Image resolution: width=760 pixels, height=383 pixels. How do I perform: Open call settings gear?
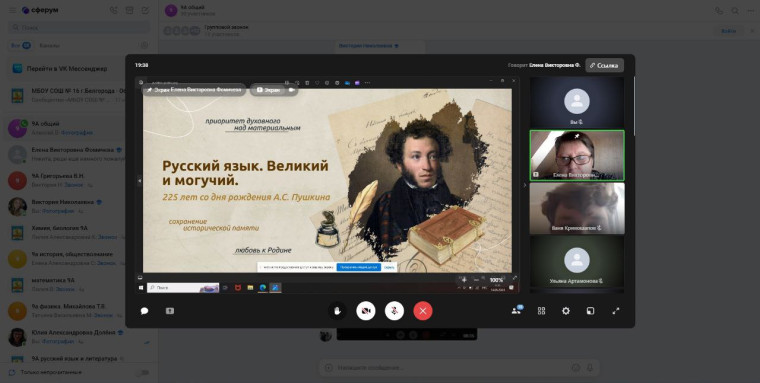[566, 311]
